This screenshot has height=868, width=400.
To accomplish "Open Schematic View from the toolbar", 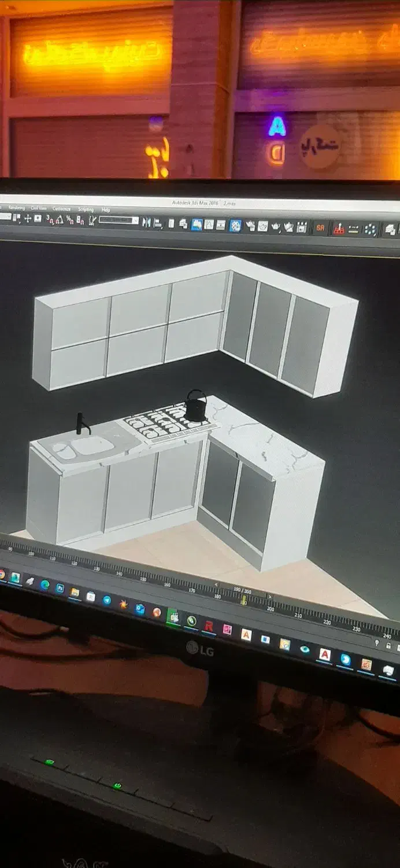I will coord(221,225).
